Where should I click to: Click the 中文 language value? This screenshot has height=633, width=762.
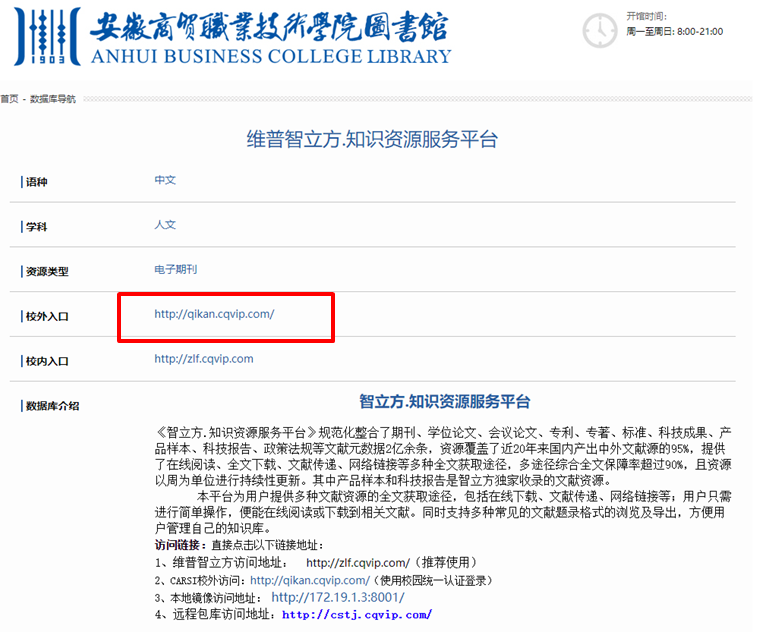click(x=165, y=180)
